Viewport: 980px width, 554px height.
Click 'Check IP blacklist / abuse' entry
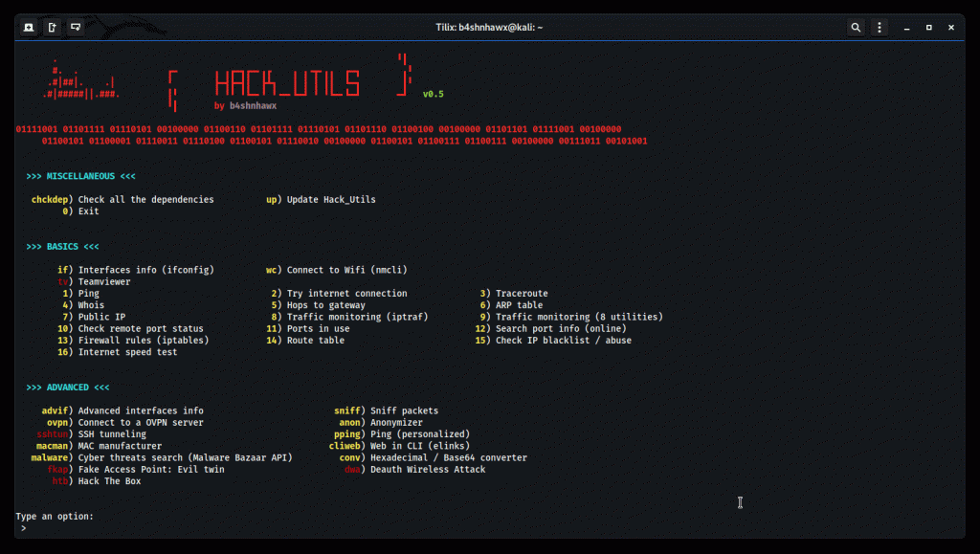[564, 341]
